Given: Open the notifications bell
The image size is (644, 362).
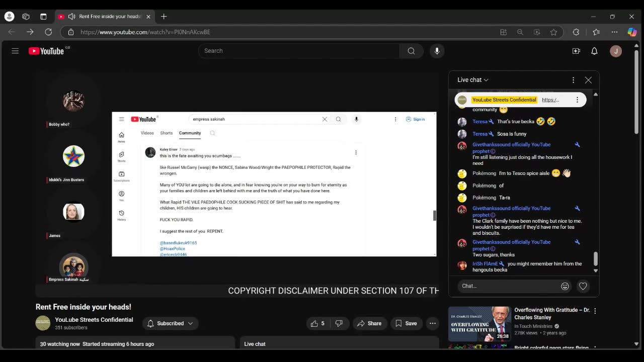Looking at the screenshot, I should point(594,51).
